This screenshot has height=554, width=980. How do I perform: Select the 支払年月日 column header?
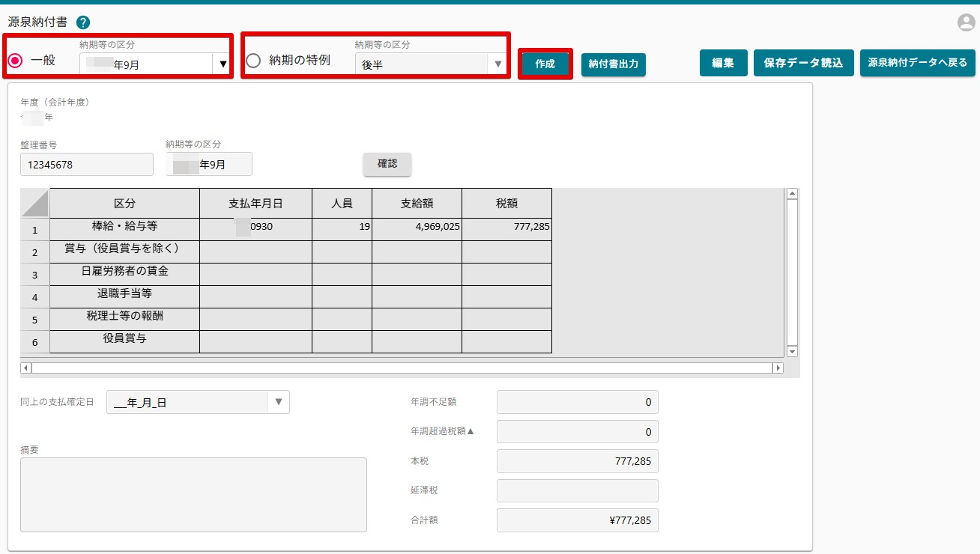tap(256, 203)
